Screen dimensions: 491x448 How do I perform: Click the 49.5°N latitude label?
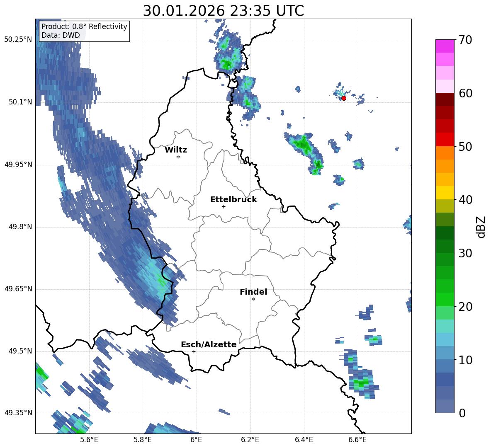pyautogui.click(x=20, y=351)
